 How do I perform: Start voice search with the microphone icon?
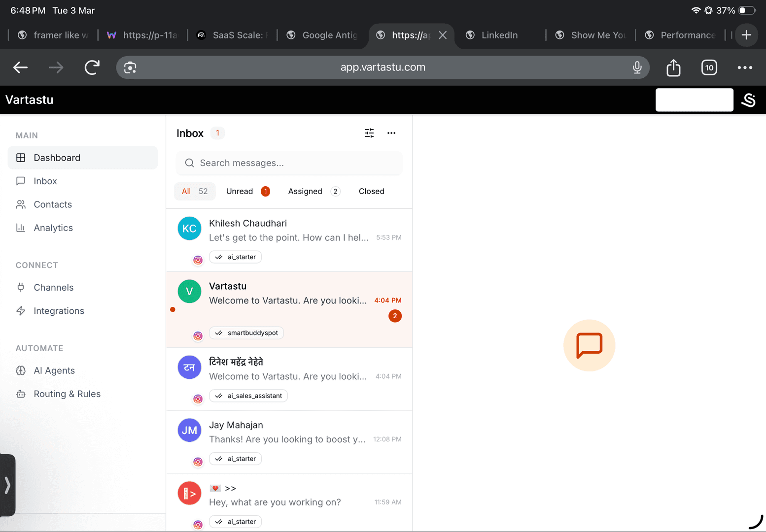point(637,67)
